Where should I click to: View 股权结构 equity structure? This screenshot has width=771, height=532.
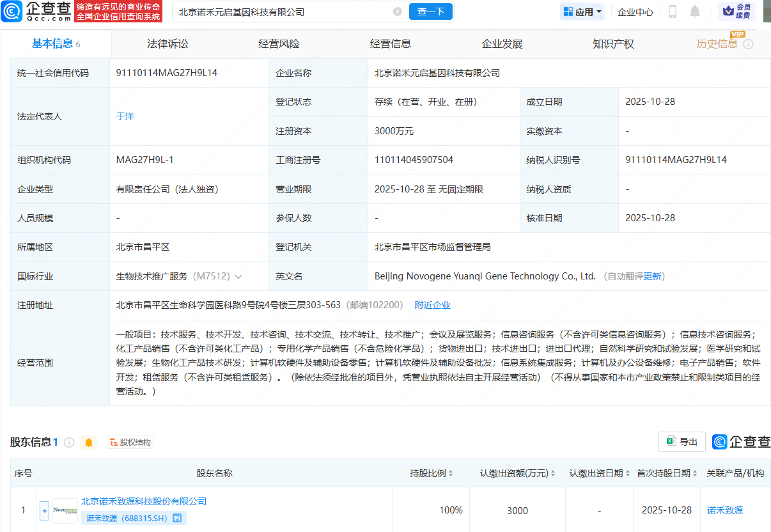click(130, 442)
